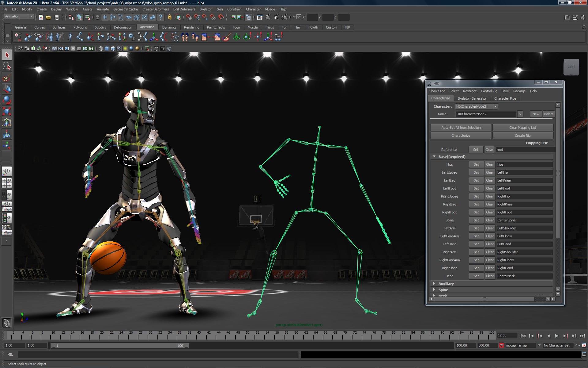Viewport: 588px width, 368px height.
Task: Click the Auto-Set All from Selection button
Action: click(461, 127)
